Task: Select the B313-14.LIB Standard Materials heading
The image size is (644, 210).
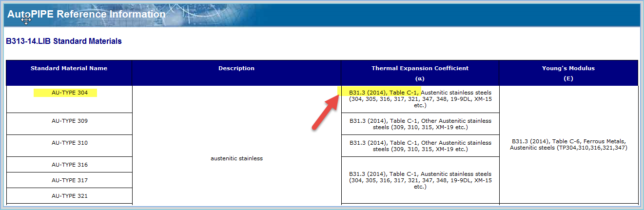Action: [64, 41]
